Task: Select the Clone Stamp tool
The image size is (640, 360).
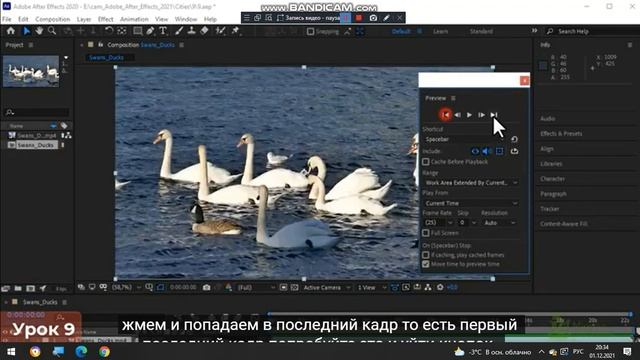Action: (191, 31)
